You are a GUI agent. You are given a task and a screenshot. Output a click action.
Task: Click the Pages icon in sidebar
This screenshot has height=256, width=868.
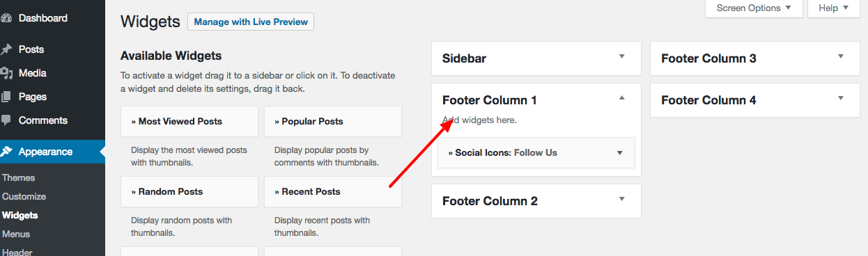click(6, 97)
